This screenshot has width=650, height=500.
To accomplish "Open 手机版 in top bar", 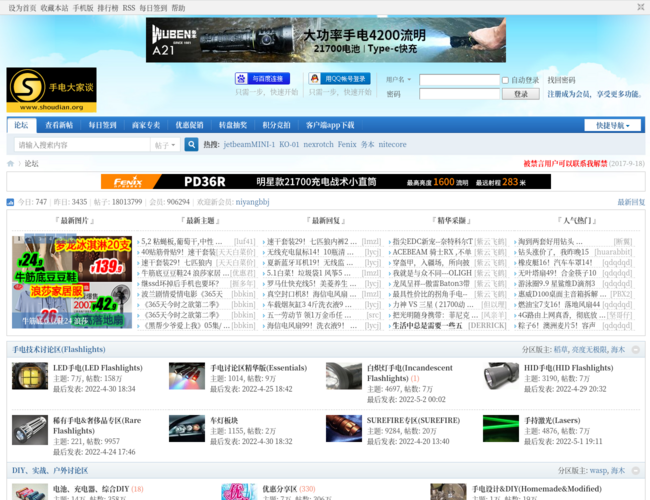I will point(83,8).
